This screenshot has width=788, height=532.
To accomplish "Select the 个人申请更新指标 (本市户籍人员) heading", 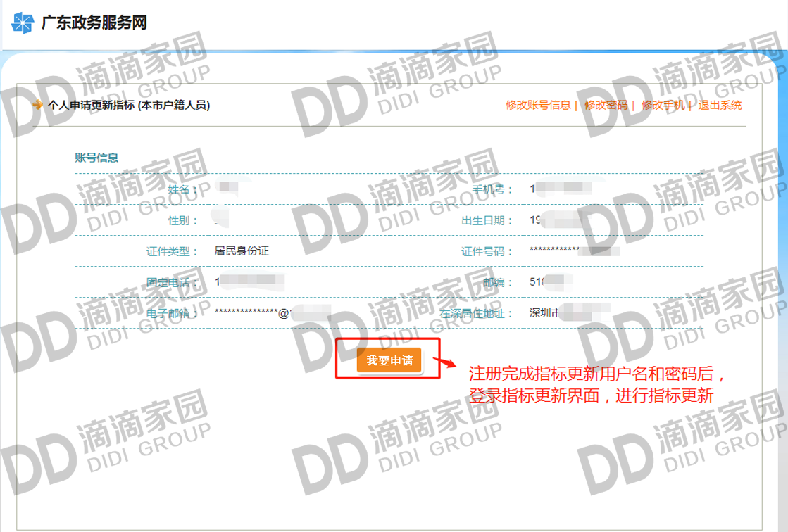I will tap(129, 105).
